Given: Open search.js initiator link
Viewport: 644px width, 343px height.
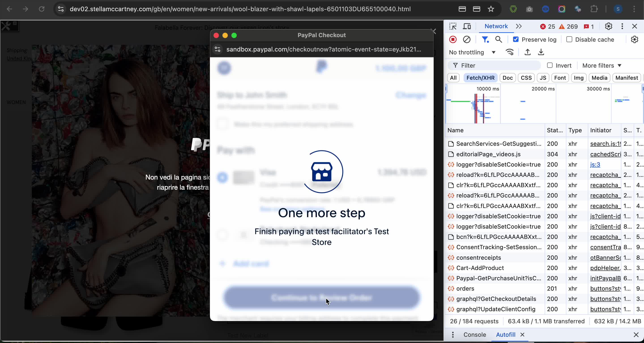Looking at the screenshot, I should pos(605,144).
